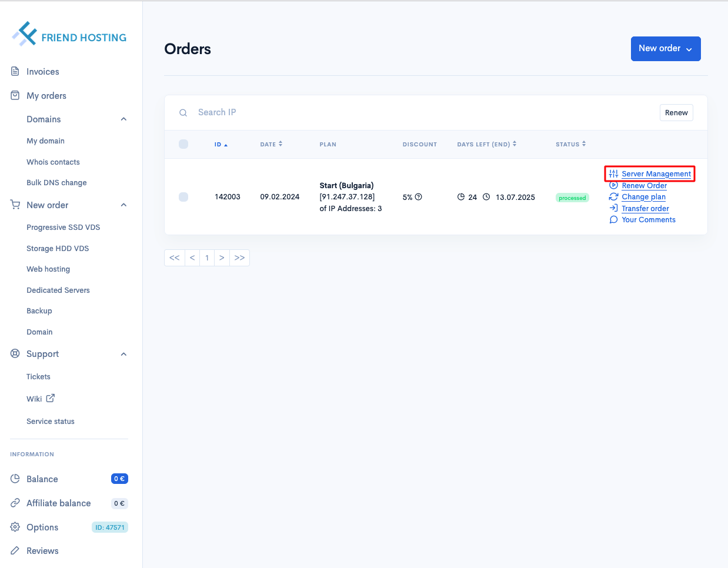Open Bulk DNS change
The width and height of the screenshot is (728, 568).
coord(56,183)
